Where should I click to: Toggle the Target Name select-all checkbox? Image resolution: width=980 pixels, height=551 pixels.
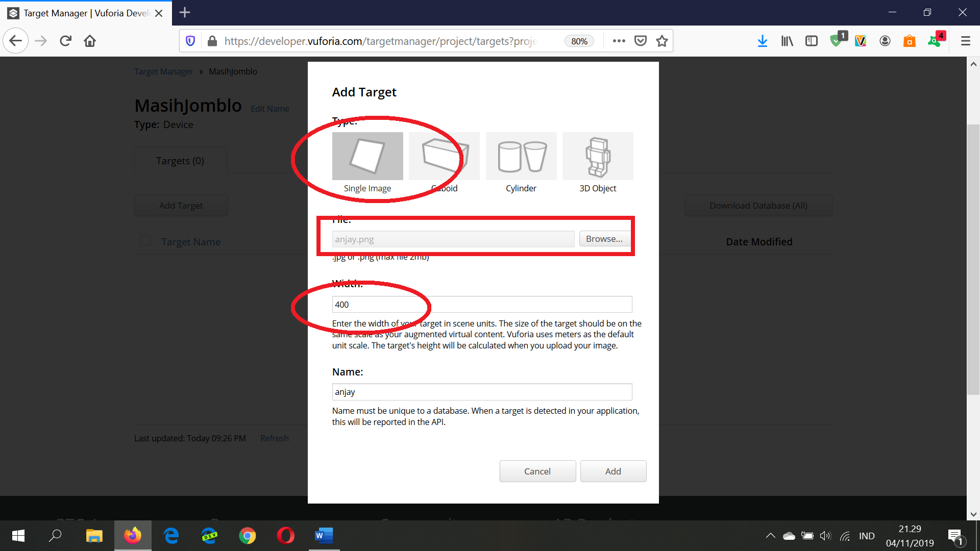[x=145, y=241]
